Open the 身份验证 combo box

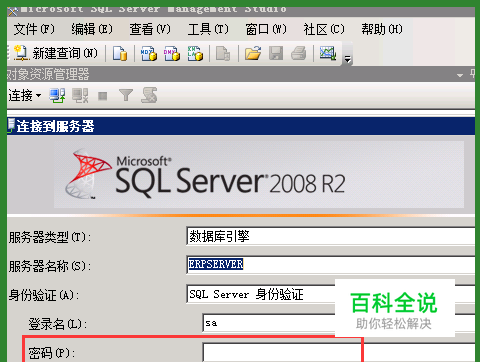(x=331, y=294)
